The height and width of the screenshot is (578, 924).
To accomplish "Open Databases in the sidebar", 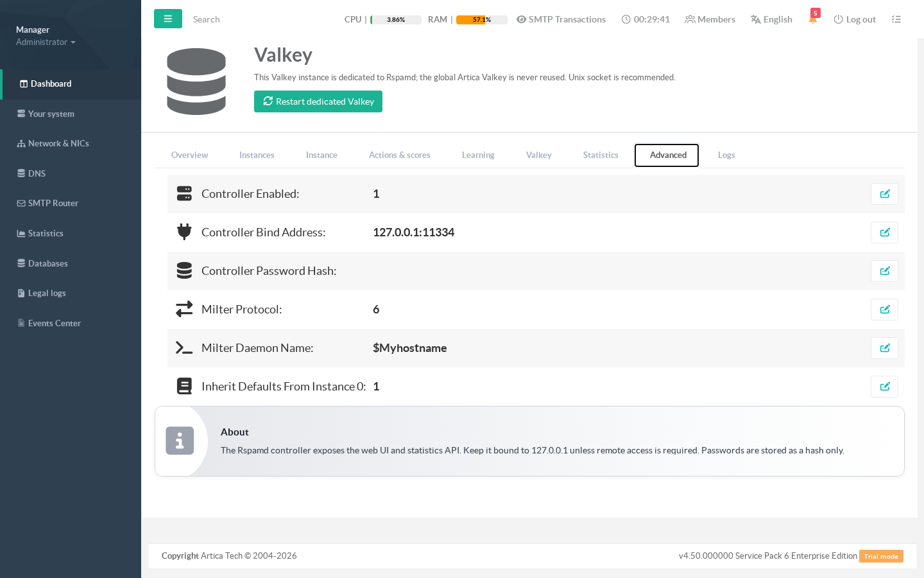I will click(71, 264).
